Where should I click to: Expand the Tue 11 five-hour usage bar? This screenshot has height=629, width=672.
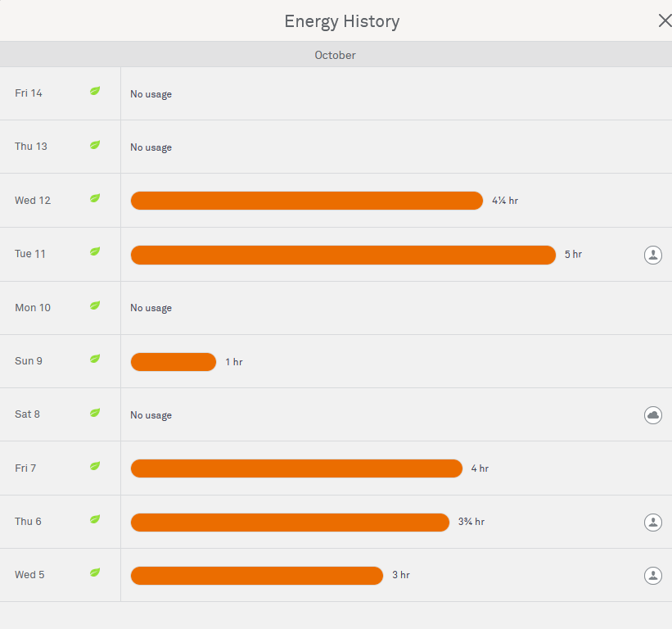click(343, 255)
